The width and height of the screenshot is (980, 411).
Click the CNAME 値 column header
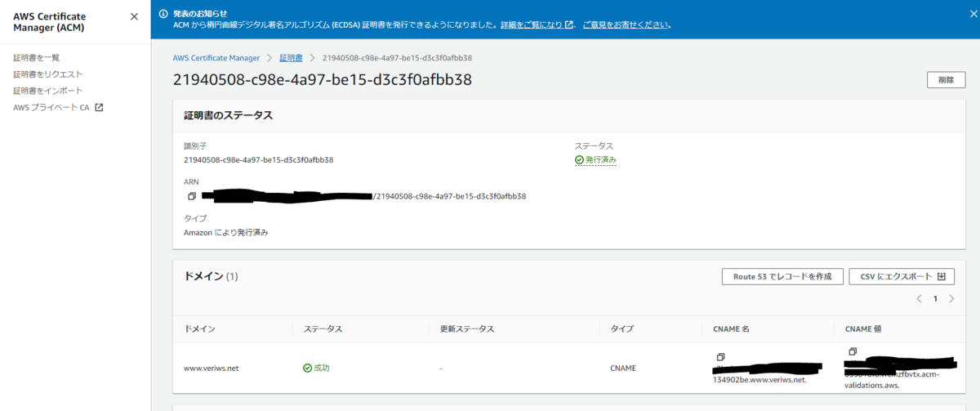tap(864, 328)
